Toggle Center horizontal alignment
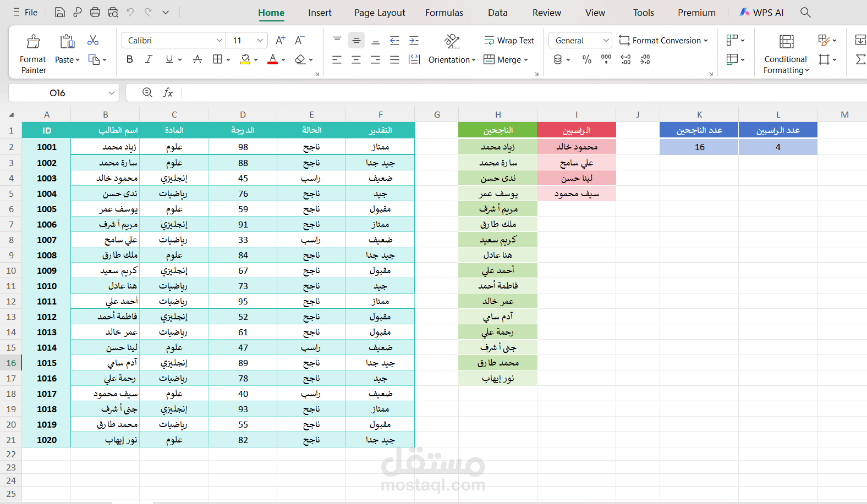The width and height of the screenshot is (867, 504). click(356, 59)
